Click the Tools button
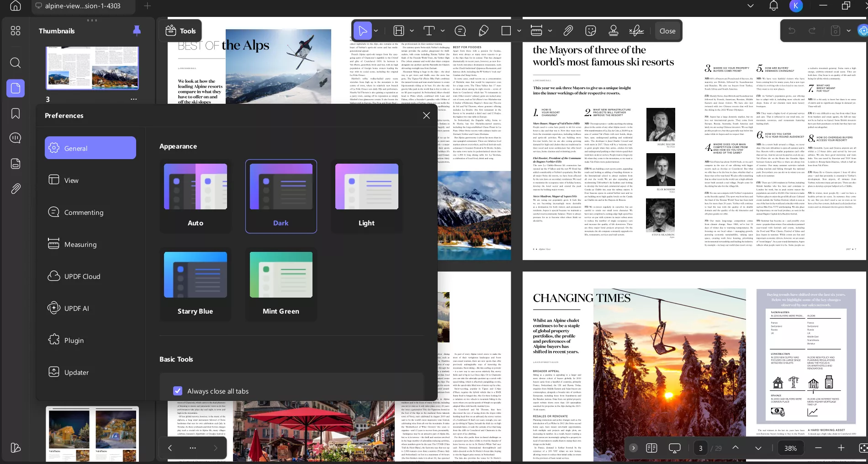868x464 pixels. [x=180, y=31]
